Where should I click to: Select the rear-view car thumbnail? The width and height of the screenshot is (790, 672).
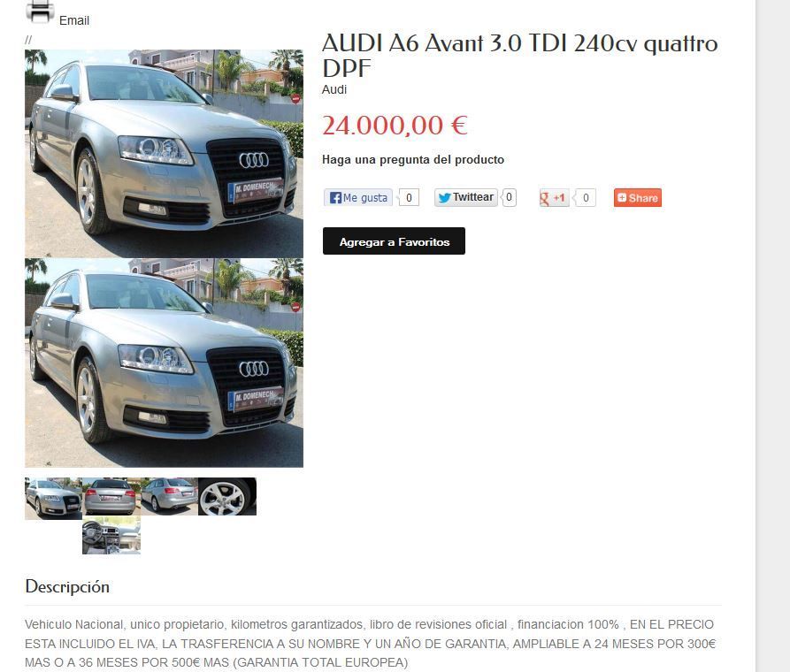[111, 496]
